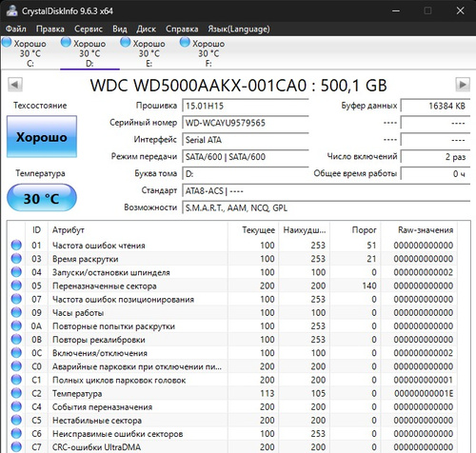The width and height of the screenshot is (476, 453).
Task: Go to previous disk with left arrow
Action: coord(15,85)
